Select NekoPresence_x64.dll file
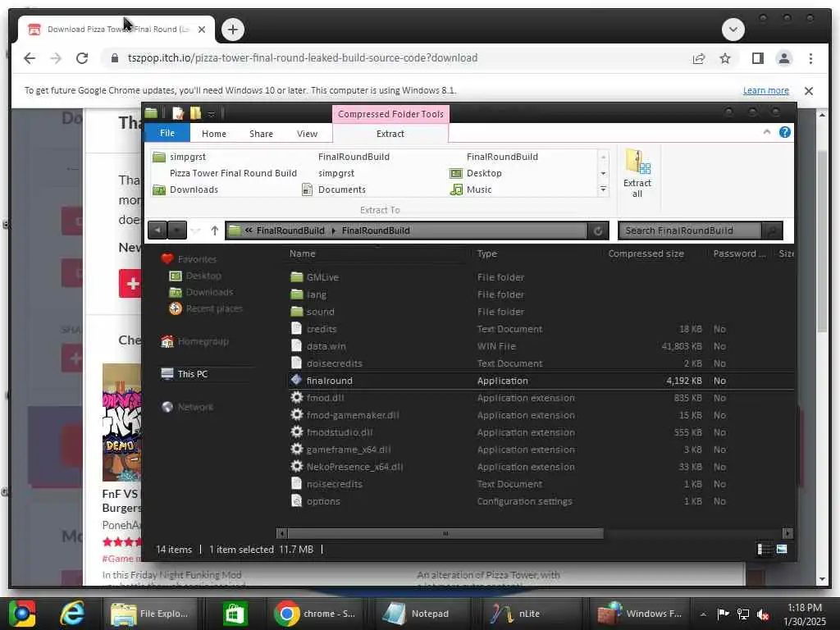 tap(354, 467)
